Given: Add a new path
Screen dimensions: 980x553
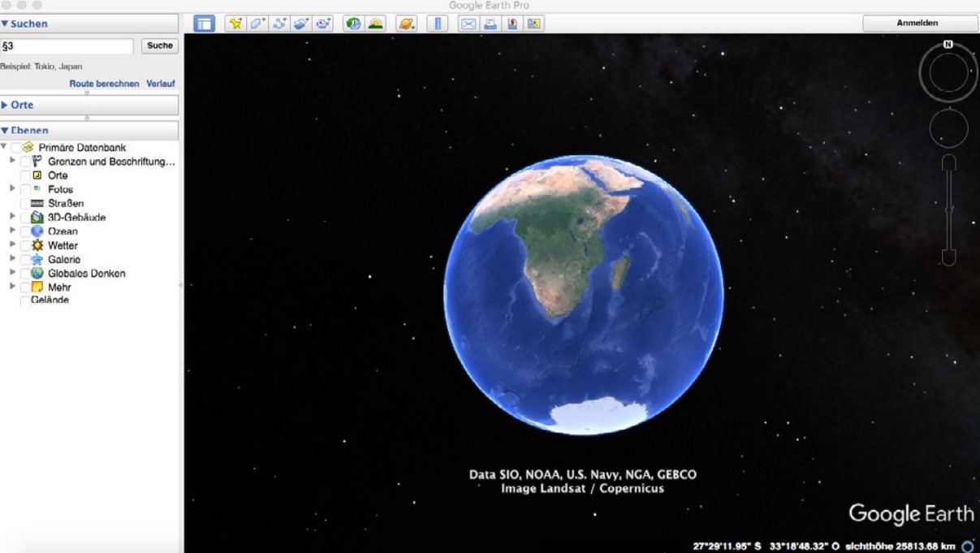Looking at the screenshot, I should [279, 24].
